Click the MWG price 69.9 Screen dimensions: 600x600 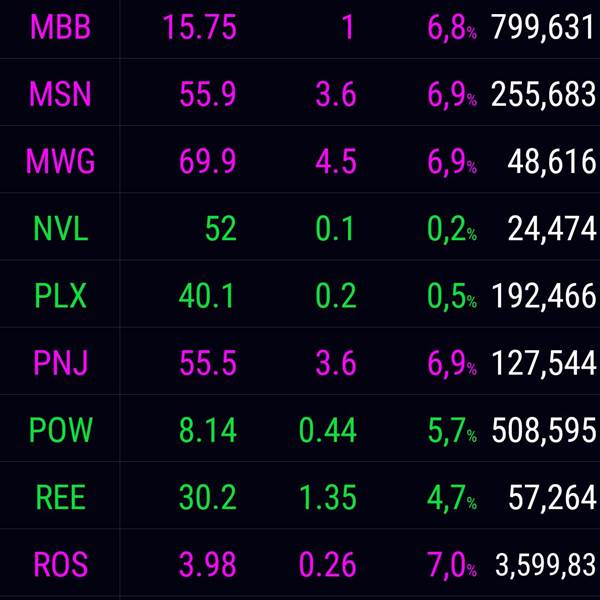pyautogui.click(x=208, y=161)
